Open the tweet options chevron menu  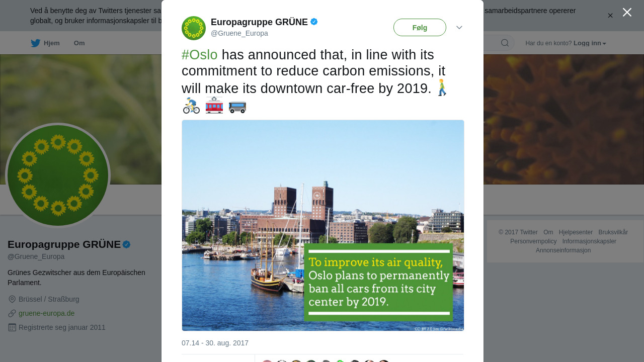pyautogui.click(x=459, y=28)
